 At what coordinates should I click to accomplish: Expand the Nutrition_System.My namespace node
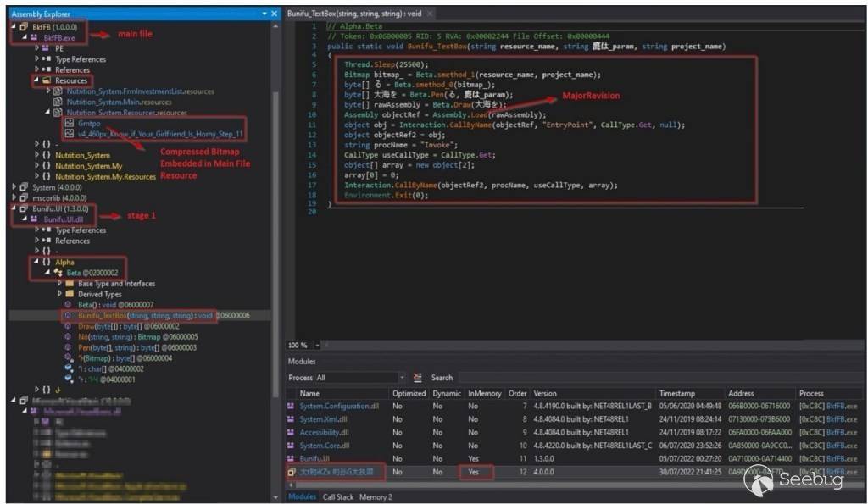coord(37,166)
